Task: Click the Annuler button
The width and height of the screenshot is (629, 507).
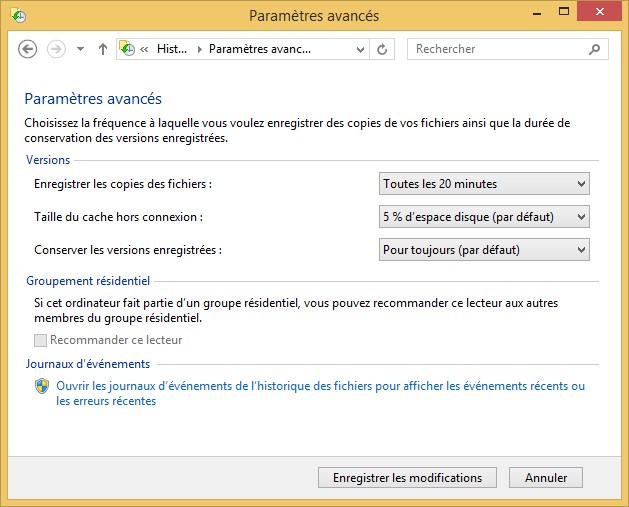Action: coord(546,478)
